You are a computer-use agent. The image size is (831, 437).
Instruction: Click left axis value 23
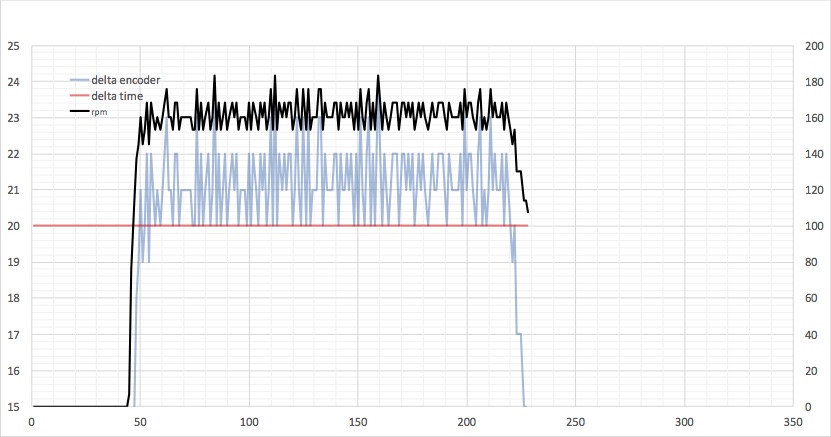[13, 118]
